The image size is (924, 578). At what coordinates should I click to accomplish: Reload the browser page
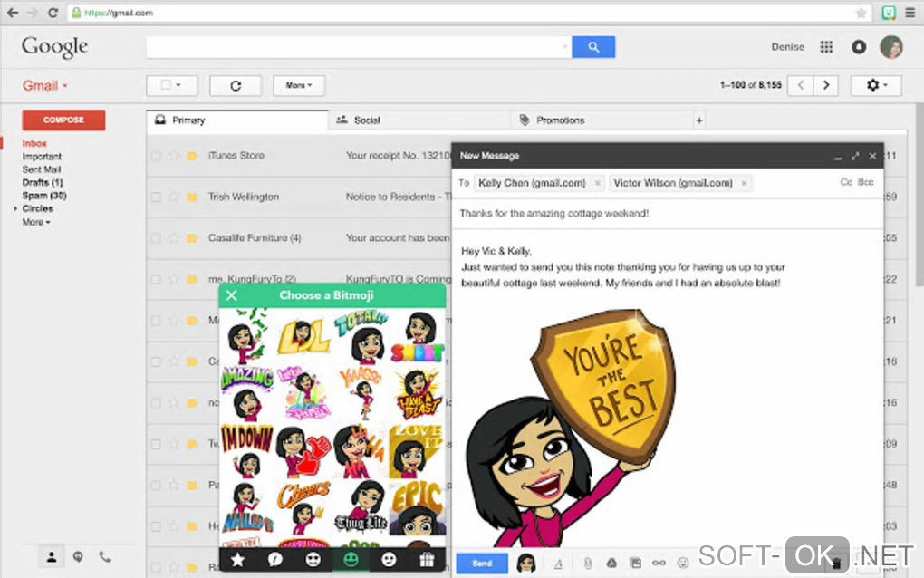(53, 13)
